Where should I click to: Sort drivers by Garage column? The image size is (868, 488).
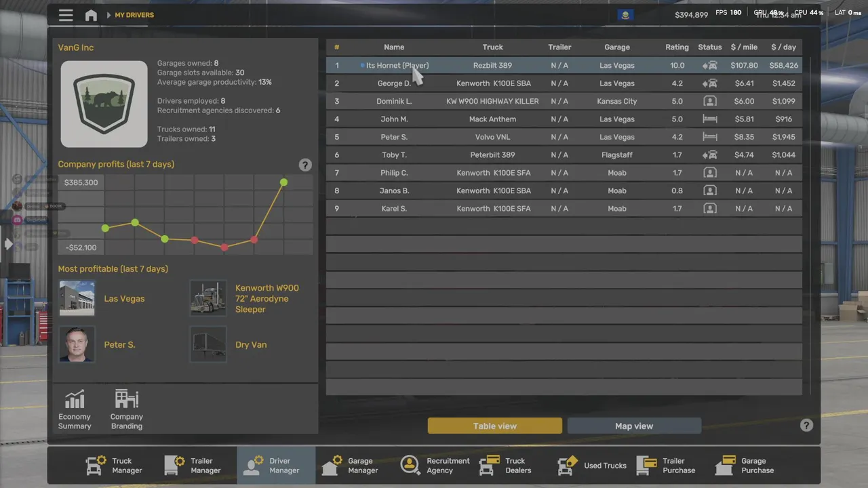(617, 47)
